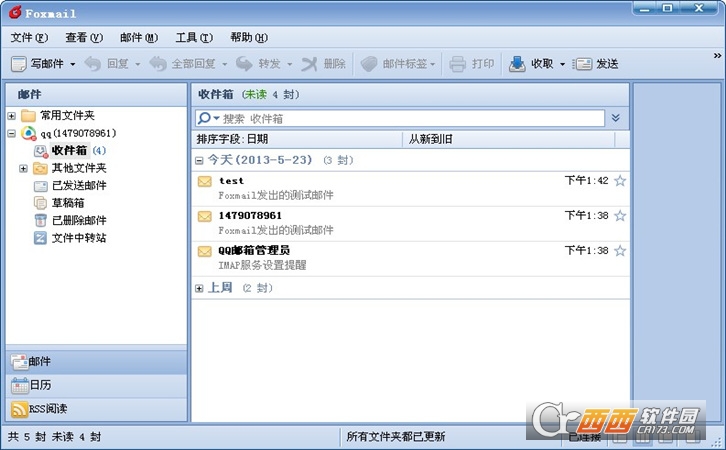Click the Reply All (全部回复) icon

tap(158, 64)
